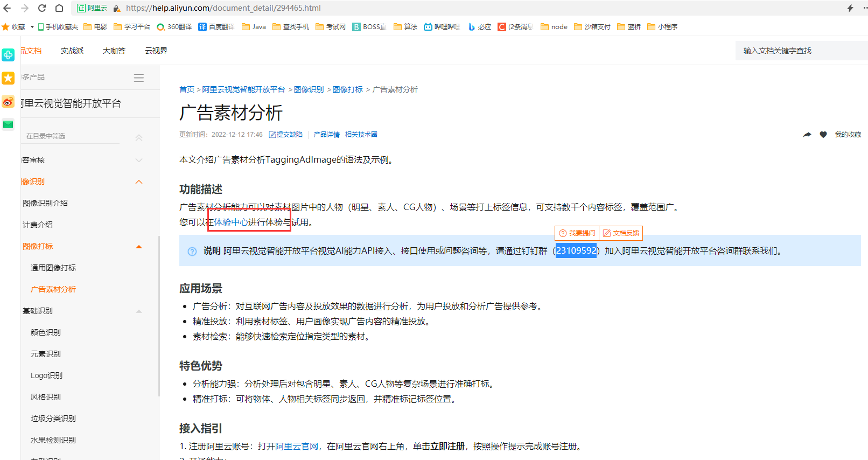Click the document keyword search field
The height and width of the screenshot is (460, 868).
(802, 51)
